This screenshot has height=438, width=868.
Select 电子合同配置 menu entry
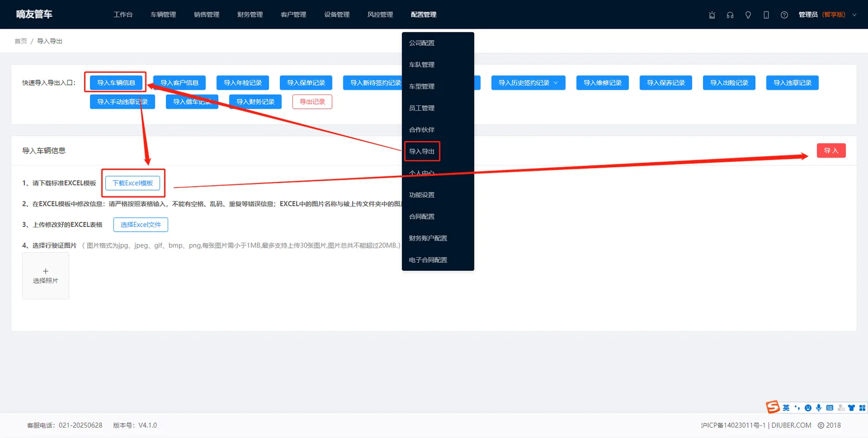pyautogui.click(x=438, y=260)
